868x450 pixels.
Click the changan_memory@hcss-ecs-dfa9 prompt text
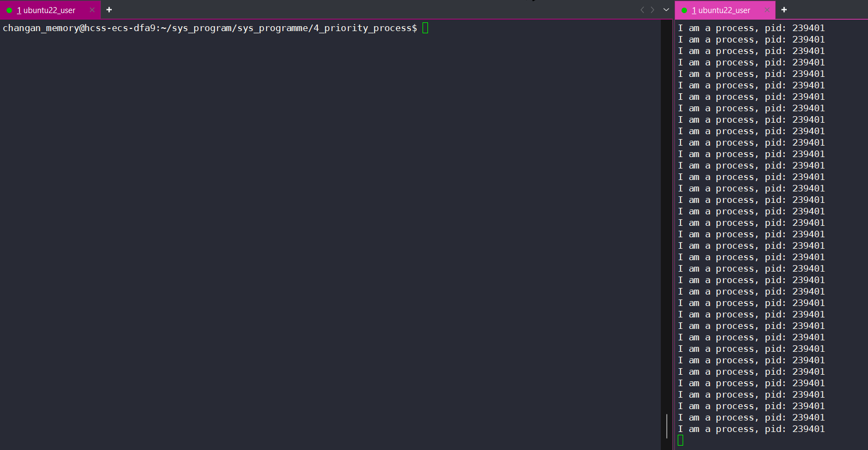pos(80,28)
